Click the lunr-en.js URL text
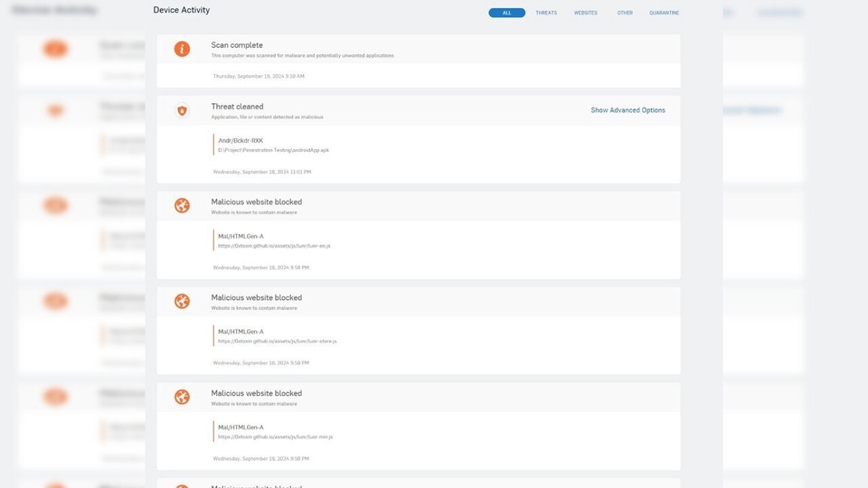 coord(274,246)
